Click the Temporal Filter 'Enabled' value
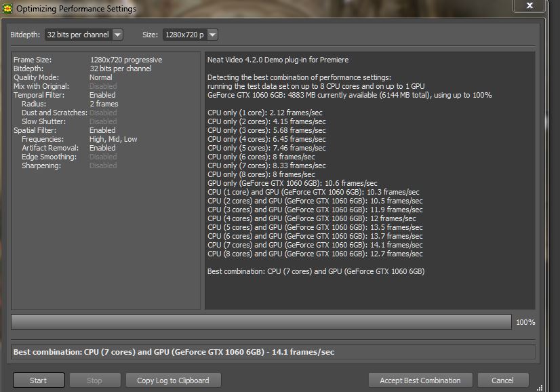 pos(102,95)
